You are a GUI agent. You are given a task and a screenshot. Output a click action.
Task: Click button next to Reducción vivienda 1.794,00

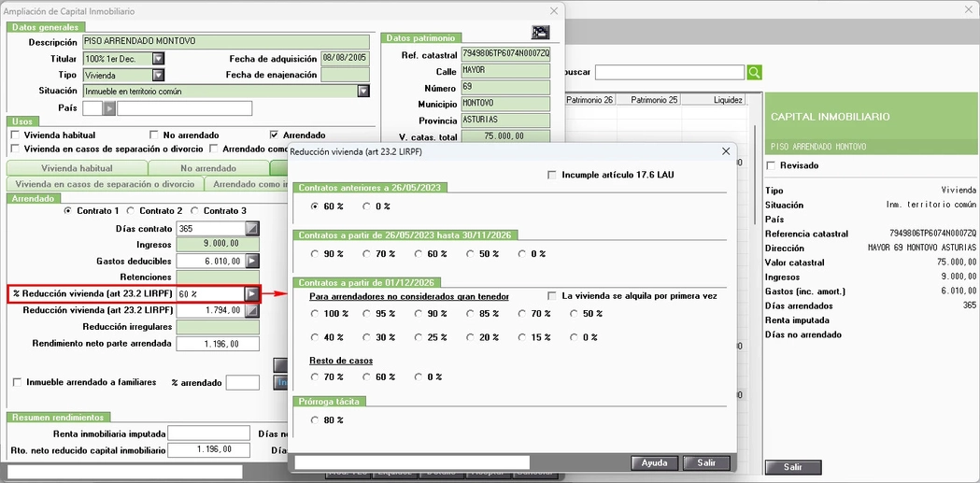pyautogui.click(x=251, y=310)
